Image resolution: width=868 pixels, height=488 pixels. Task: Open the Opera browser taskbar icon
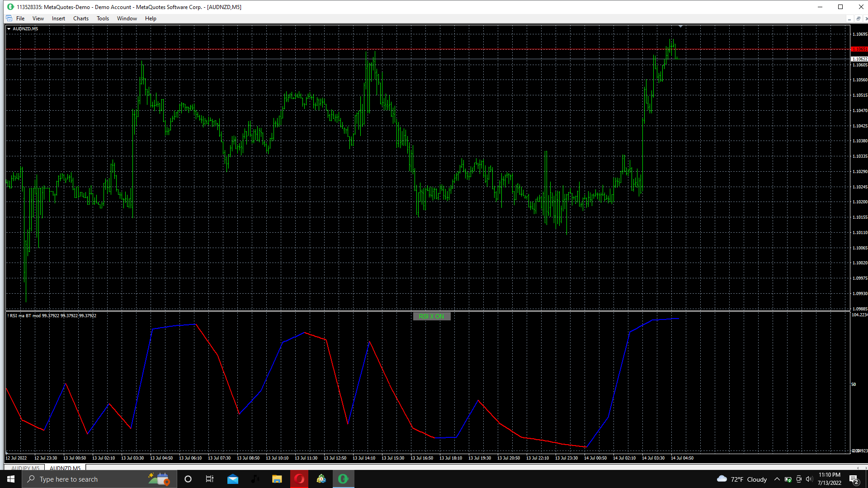click(299, 479)
